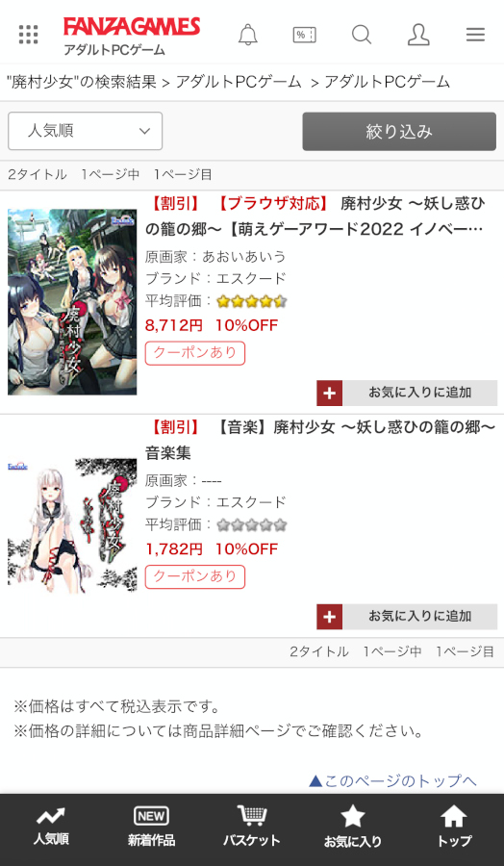
Task: Open 新着作品 in bottom navigation
Action: tap(151, 827)
